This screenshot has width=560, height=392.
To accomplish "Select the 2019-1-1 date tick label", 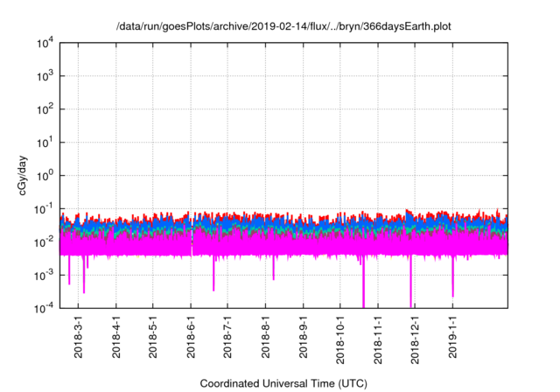I will [x=452, y=337].
